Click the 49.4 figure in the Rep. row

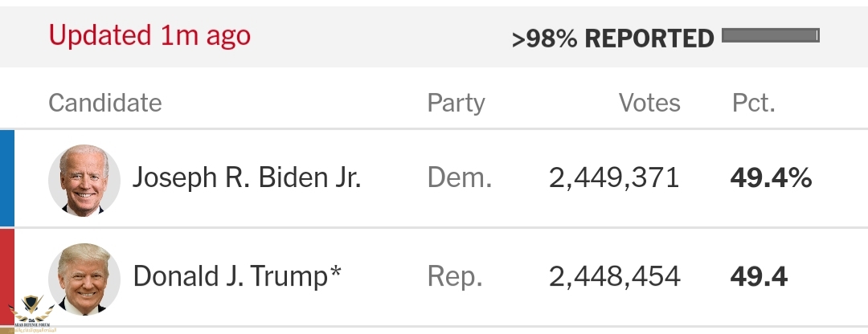[x=759, y=276]
